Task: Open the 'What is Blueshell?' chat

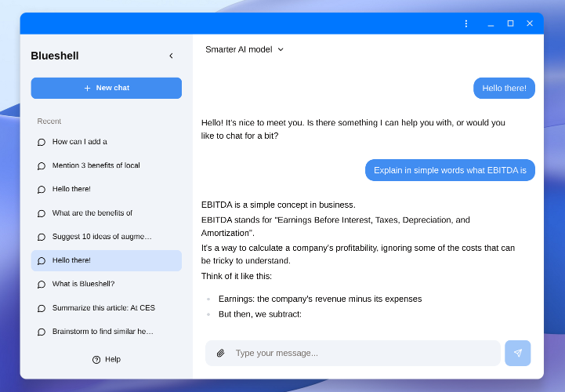Action: point(107,284)
